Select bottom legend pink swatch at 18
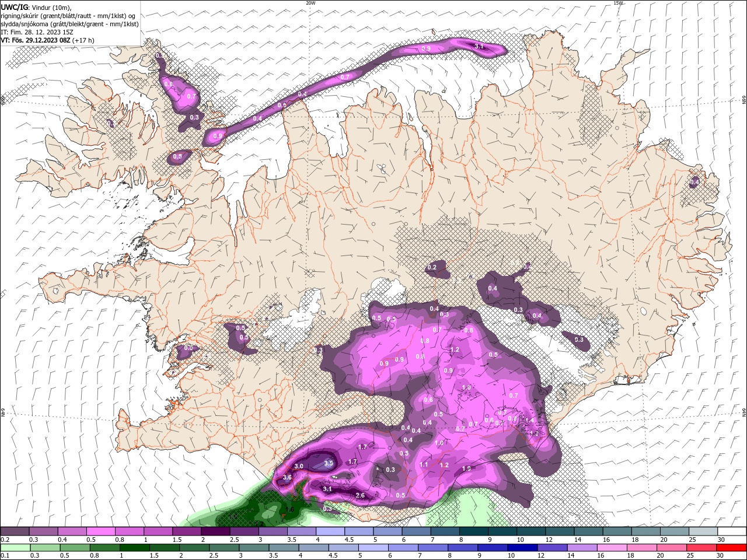The image size is (747, 560). 641,547
